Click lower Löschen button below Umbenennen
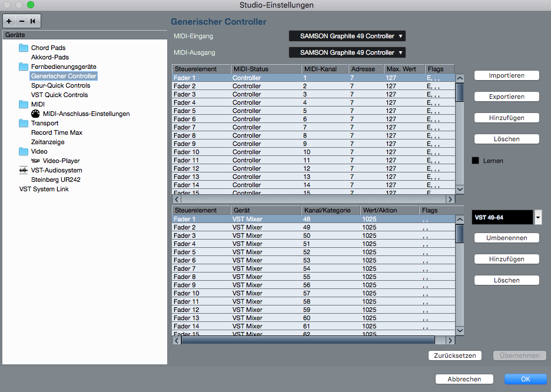The width and height of the screenshot is (551, 392). [506, 280]
